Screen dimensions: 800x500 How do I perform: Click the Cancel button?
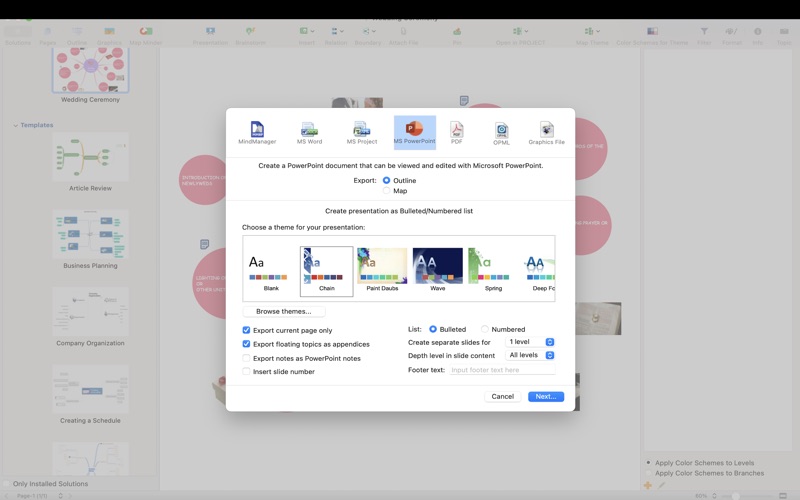coord(503,396)
